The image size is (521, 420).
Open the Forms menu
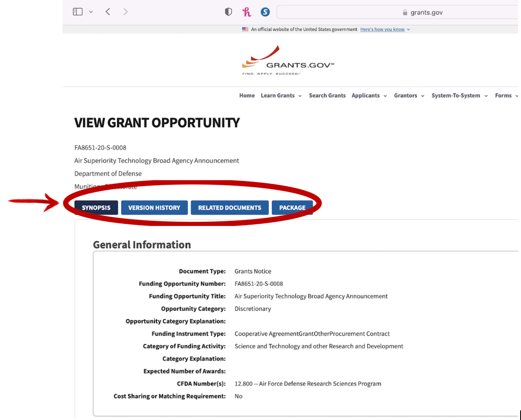coord(503,95)
